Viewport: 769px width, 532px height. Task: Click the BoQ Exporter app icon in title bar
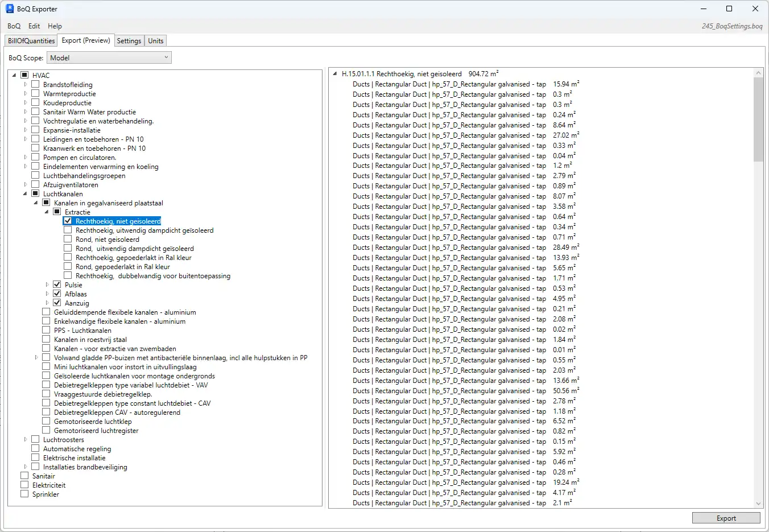pyautogui.click(x=10, y=9)
